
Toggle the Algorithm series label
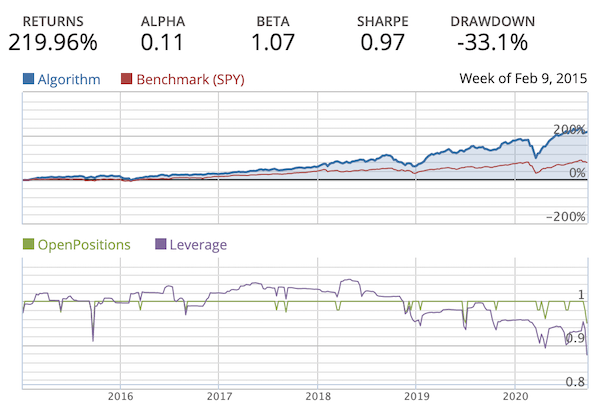pyautogui.click(x=68, y=79)
